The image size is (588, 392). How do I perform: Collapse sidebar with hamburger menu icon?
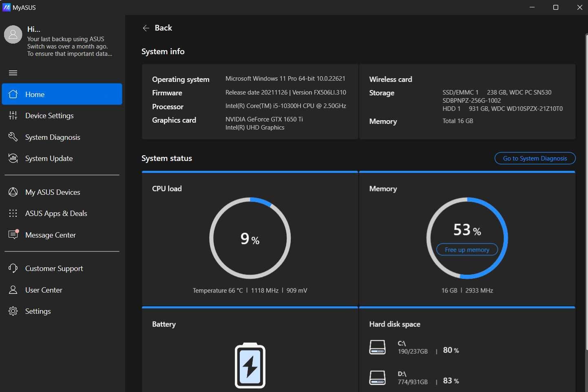point(13,73)
